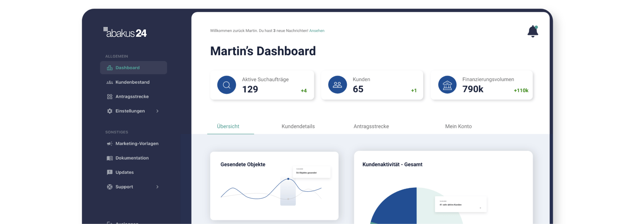Open the Mein Konto tab
The width and height of the screenshot is (644, 224).
click(x=458, y=126)
